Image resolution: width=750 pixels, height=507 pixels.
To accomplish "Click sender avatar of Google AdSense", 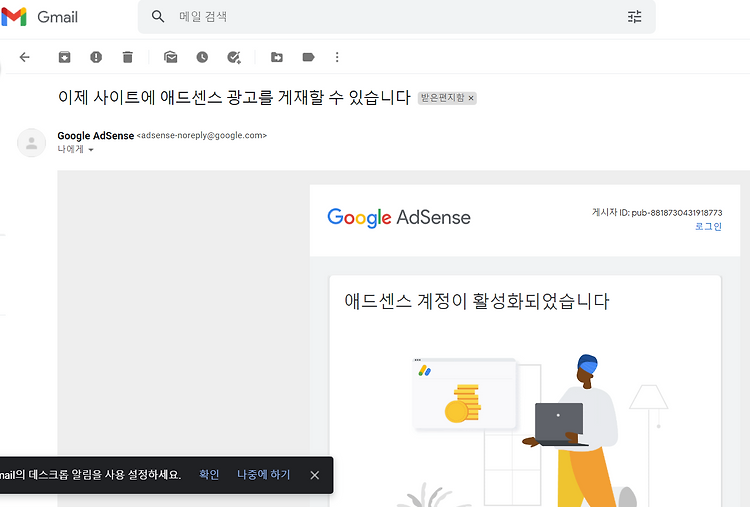I will coord(32,143).
